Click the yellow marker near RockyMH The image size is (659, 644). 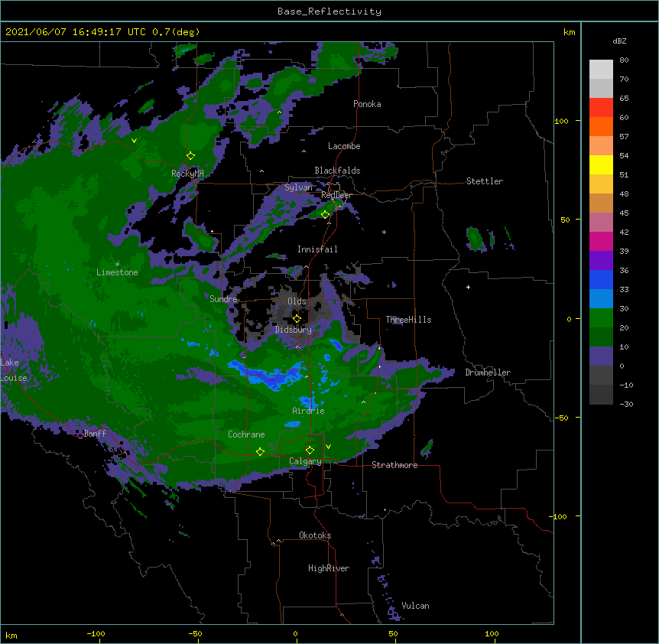click(x=190, y=156)
